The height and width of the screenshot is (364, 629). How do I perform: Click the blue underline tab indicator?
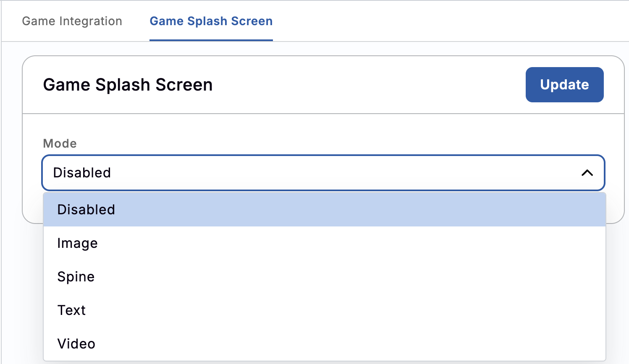[x=211, y=40]
